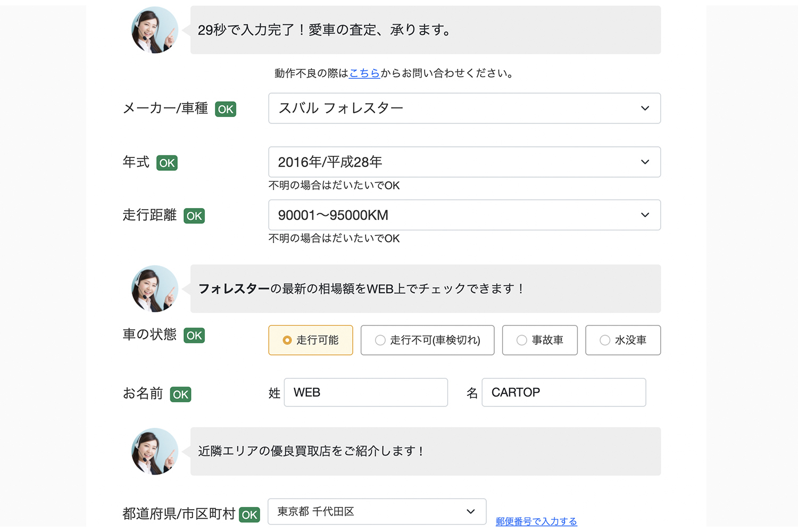Image resolution: width=798 pixels, height=532 pixels.
Task: Click the 都道府県/市区町村 field label
Action: [x=179, y=514]
